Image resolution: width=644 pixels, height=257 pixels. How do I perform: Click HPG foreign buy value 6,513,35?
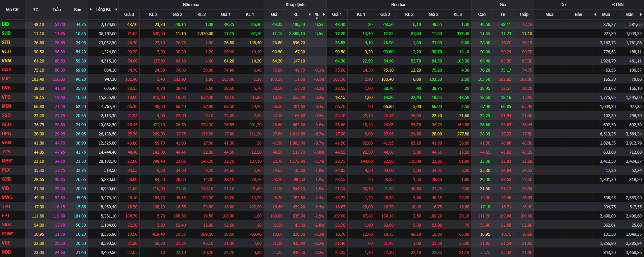point(608,134)
